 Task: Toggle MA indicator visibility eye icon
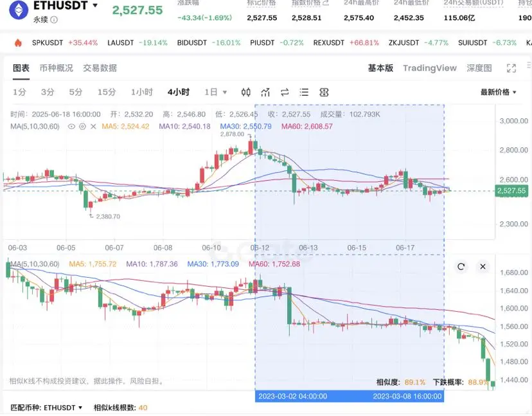(x=71, y=127)
